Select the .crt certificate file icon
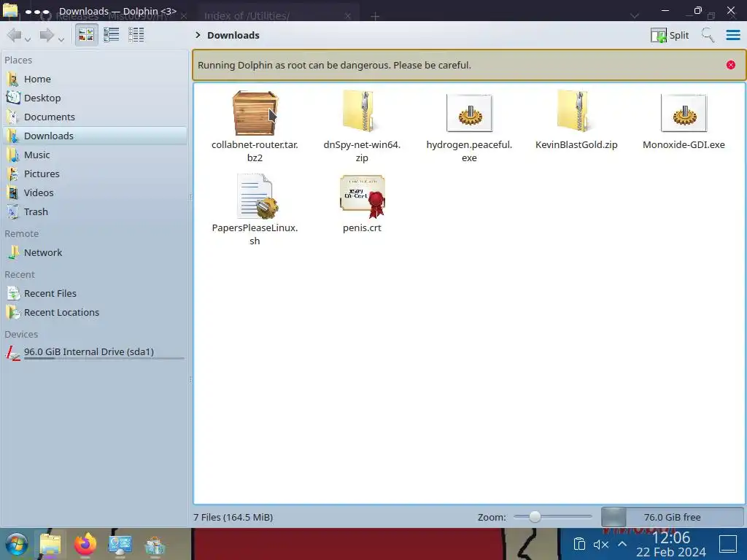This screenshot has height=560, width=747. tap(362, 196)
